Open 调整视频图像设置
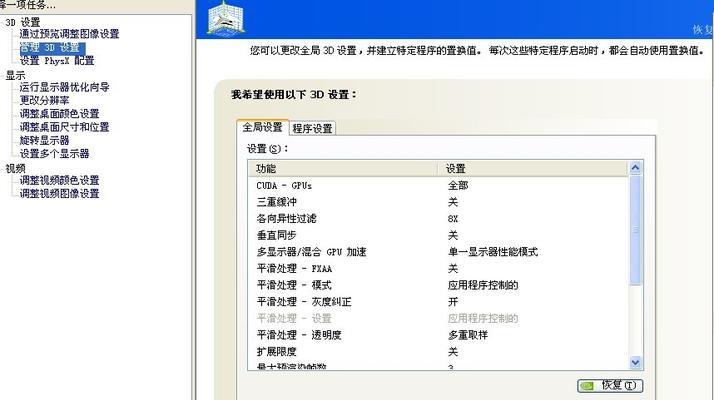This screenshot has height=400, width=714. pyautogui.click(x=59, y=194)
